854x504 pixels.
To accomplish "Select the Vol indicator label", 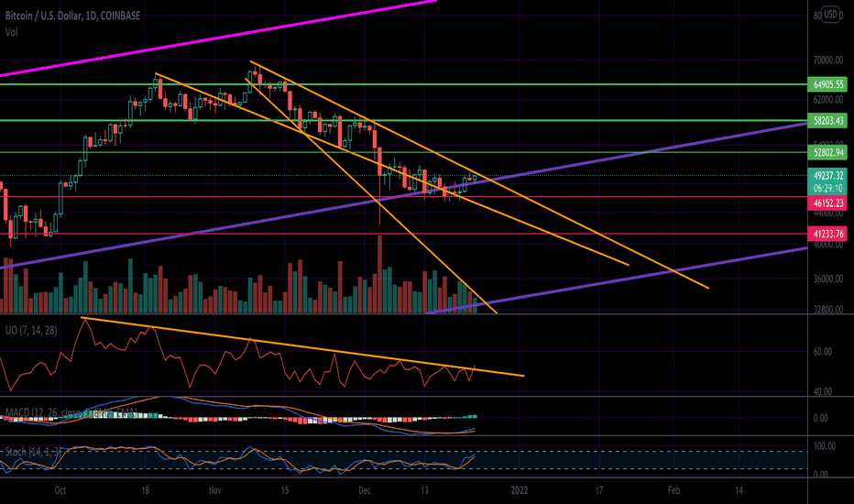I will [11, 32].
